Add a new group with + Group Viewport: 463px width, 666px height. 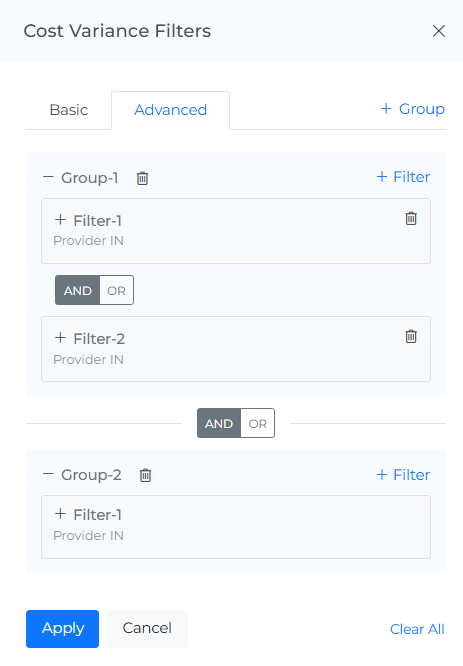(x=412, y=109)
